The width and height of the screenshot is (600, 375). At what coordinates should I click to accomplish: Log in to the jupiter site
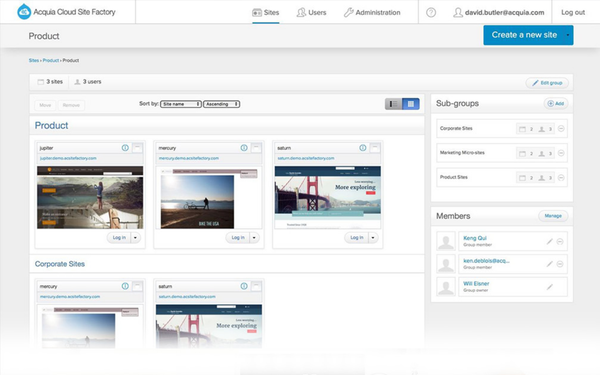click(x=119, y=238)
